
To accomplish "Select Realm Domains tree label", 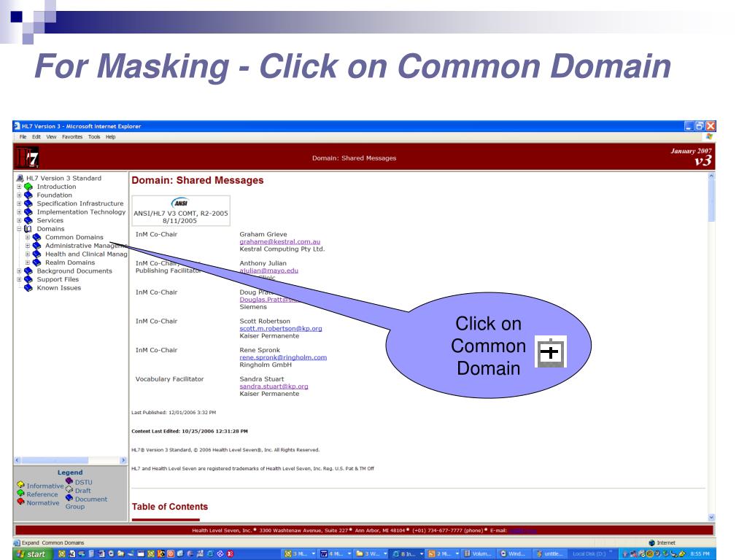I will coord(70,262).
